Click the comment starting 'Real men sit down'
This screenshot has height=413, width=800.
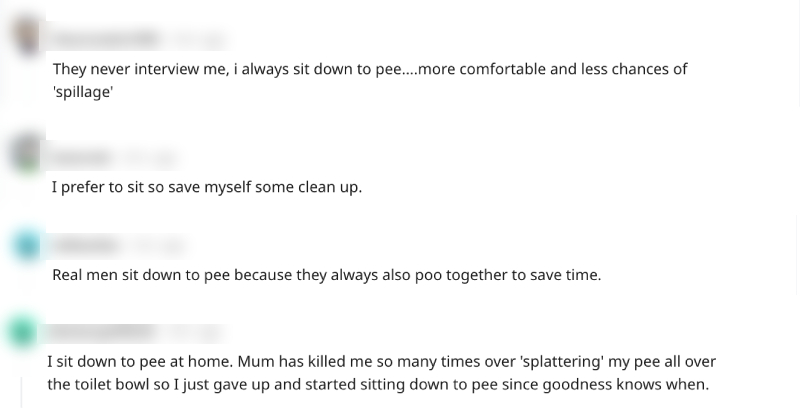[327, 275]
